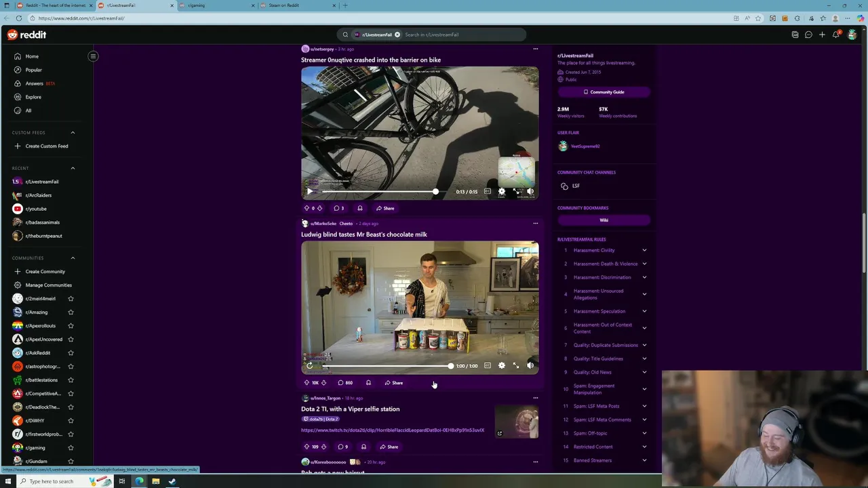Screen dimensions: 868x488
Task: Open the advertise icon in header
Action: [795, 35]
